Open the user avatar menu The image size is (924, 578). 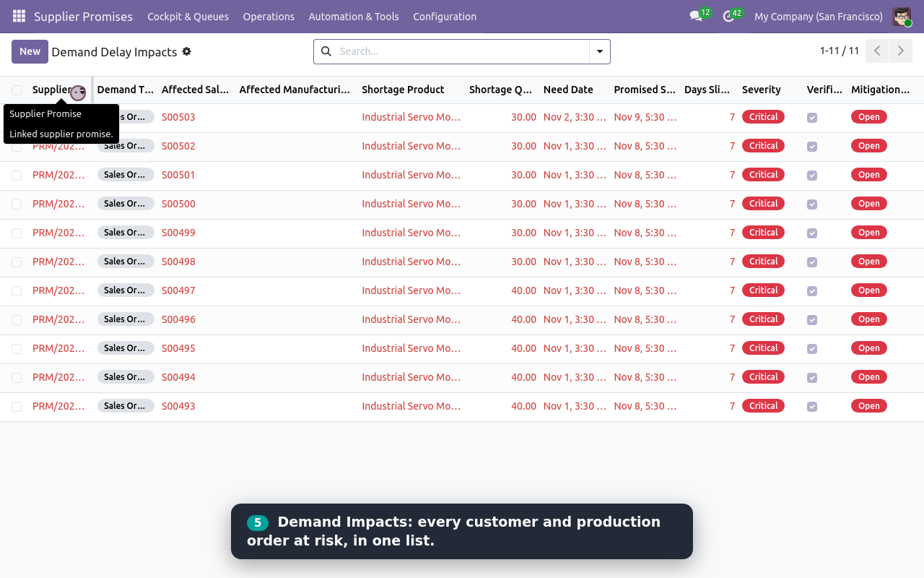click(902, 16)
